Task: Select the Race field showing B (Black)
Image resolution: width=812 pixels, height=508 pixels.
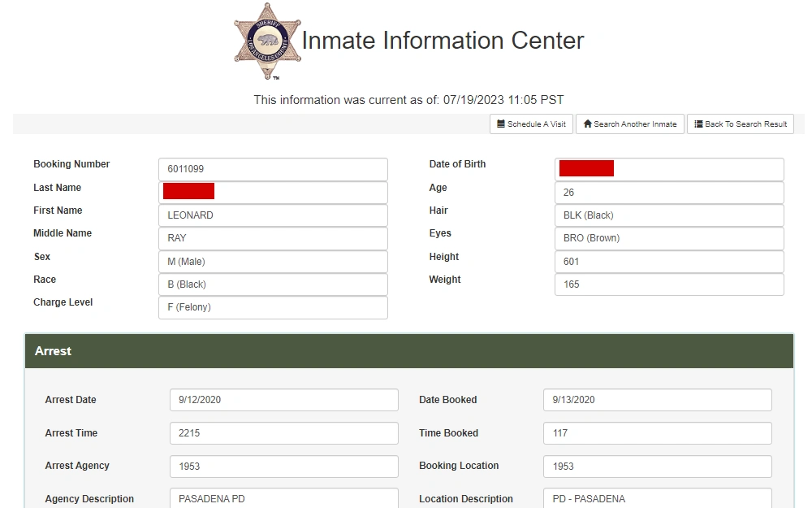Action: (273, 284)
